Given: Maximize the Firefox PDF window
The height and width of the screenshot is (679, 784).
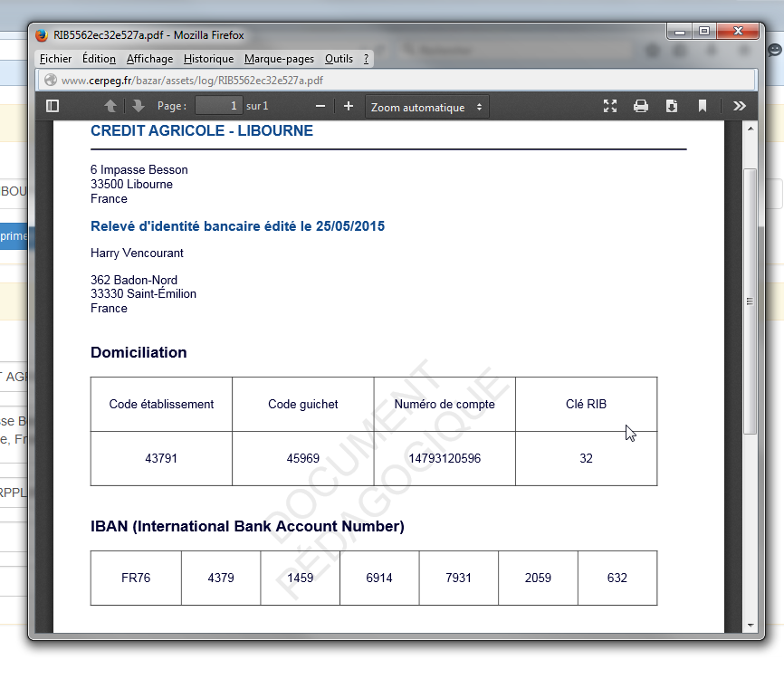Looking at the screenshot, I should [704, 32].
